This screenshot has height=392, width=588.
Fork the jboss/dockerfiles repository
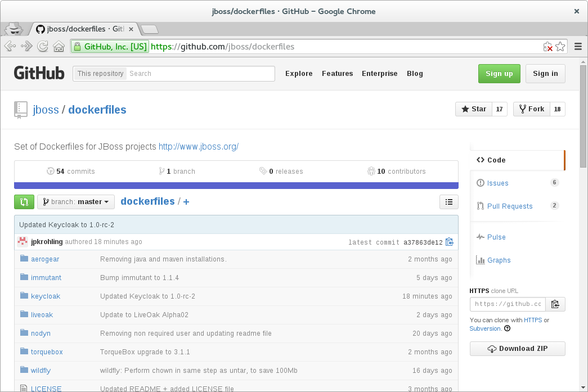tap(531, 109)
